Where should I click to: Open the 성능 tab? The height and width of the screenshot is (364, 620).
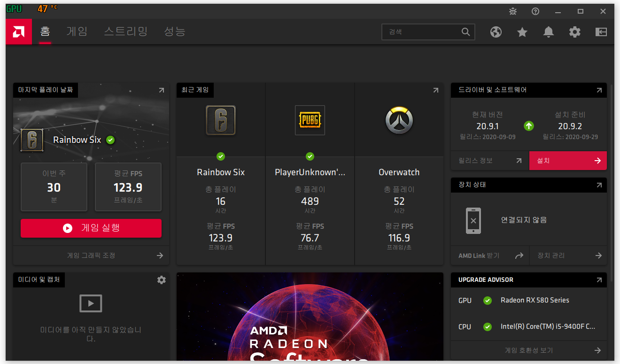[175, 32]
